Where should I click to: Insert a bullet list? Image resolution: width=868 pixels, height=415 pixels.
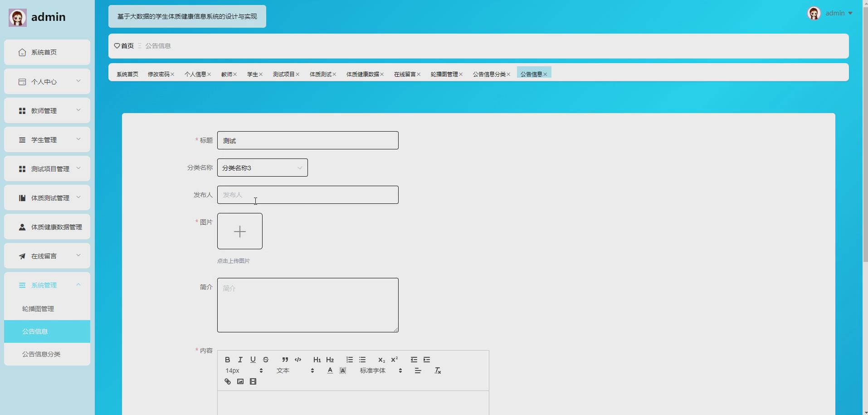tap(362, 360)
